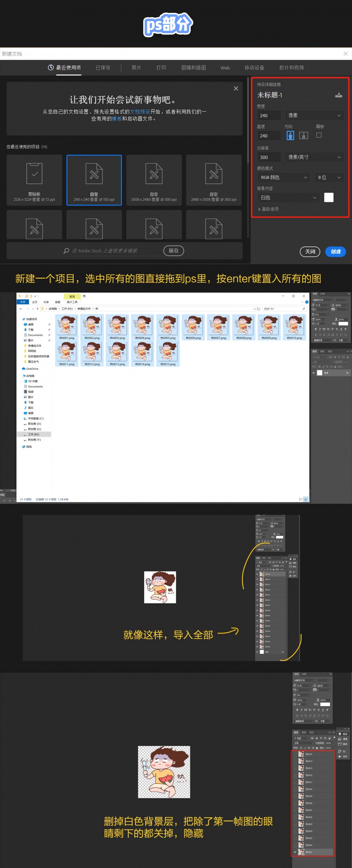Click the white background color swatch
The width and height of the screenshot is (352, 868).
click(x=329, y=198)
